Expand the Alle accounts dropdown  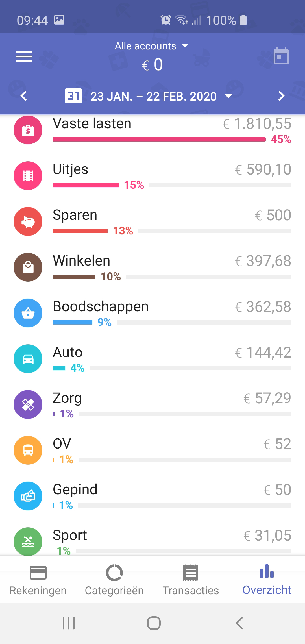point(152,46)
